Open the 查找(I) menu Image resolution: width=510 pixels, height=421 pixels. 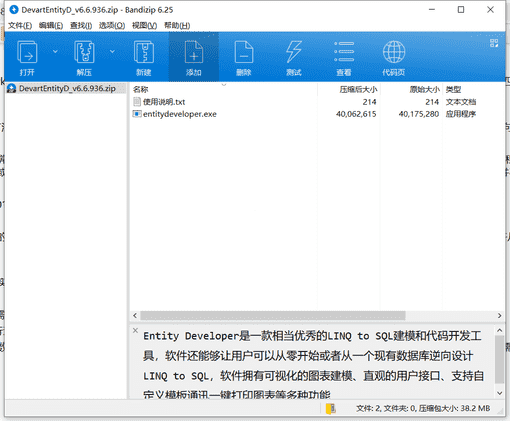81,25
